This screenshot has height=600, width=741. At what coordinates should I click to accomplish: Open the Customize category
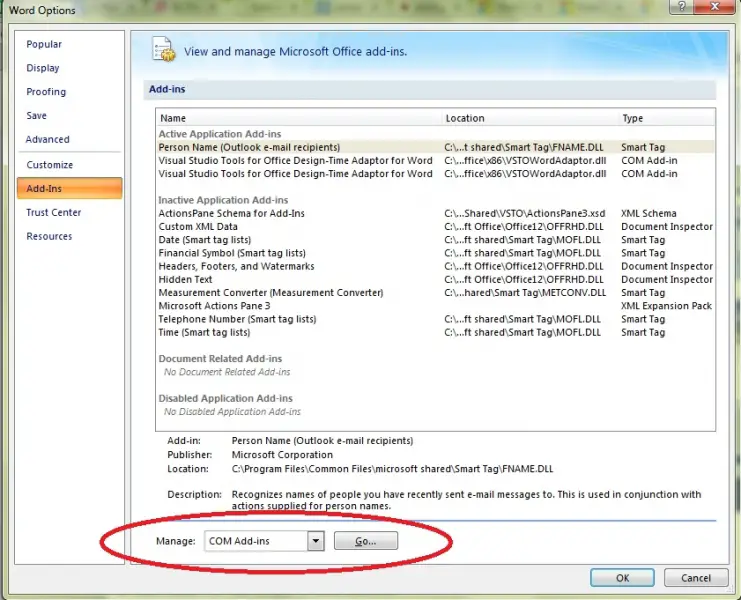[x=50, y=165]
